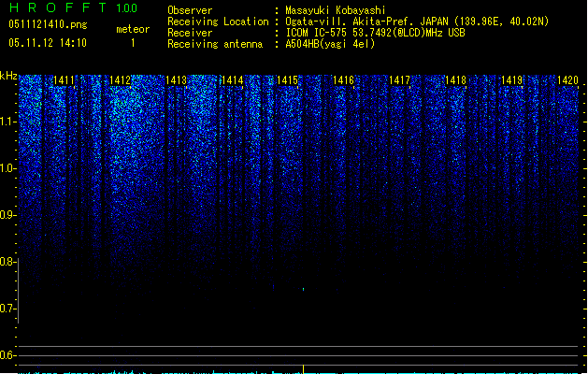Click the 1413 time marker

pyautogui.click(x=176, y=80)
